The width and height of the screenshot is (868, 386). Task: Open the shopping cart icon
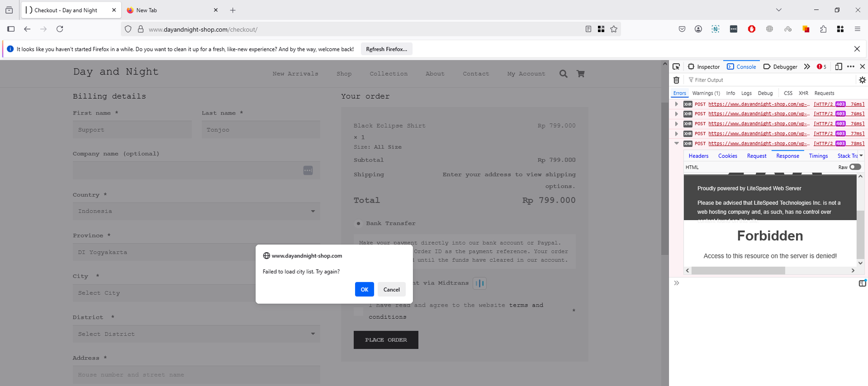click(581, 74)
